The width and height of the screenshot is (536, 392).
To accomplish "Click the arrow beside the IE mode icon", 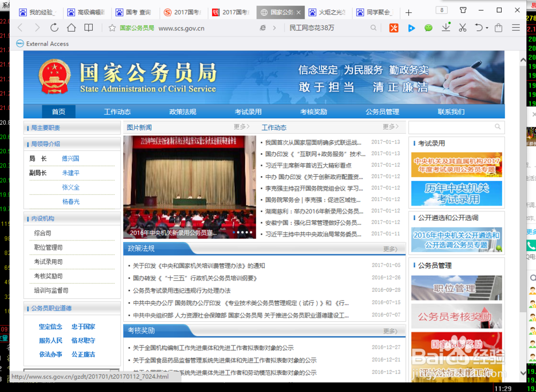I will coord(274,28).
